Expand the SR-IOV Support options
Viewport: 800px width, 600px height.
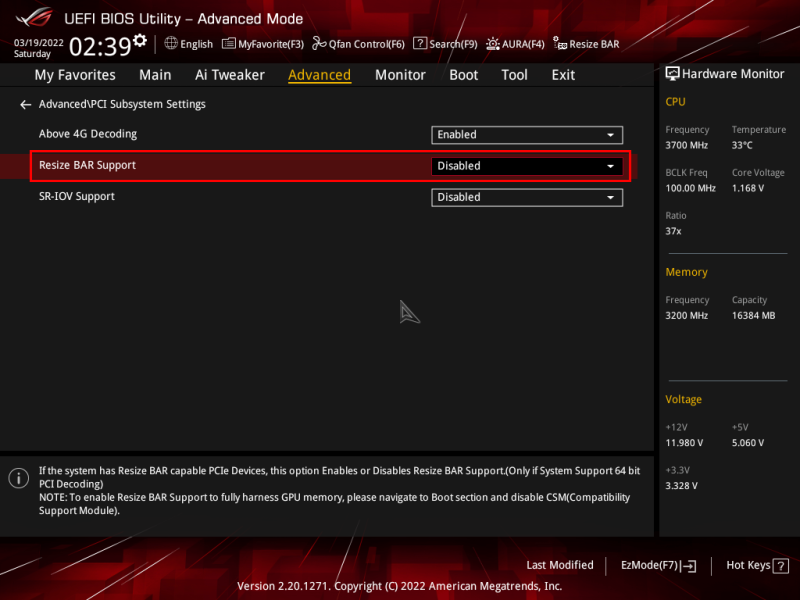click(527, 197)
